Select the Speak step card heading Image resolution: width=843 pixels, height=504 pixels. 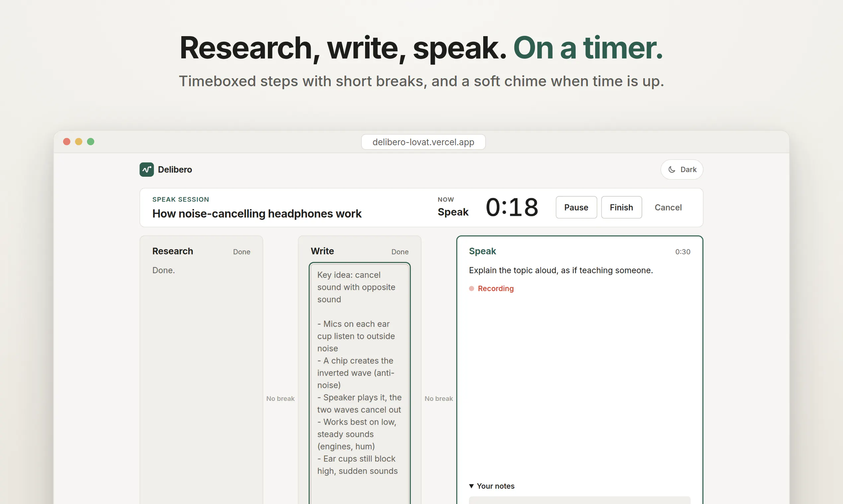tap(482, 251)
